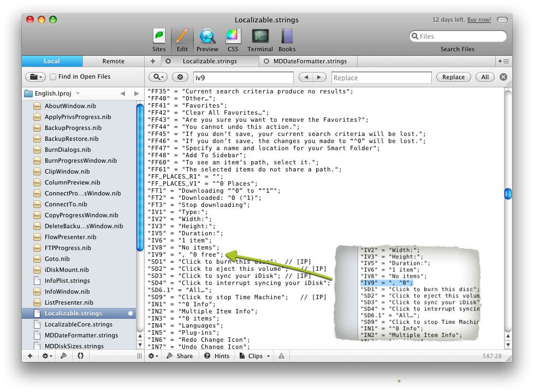The height and width of the screenshot is (392, 534).
Task: Open the Clips dropdown menu
Action: [255, 356]
